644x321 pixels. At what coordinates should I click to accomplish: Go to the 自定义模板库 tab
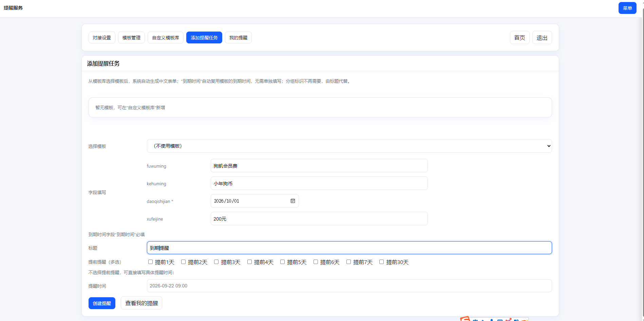click(x=166, y=38)
